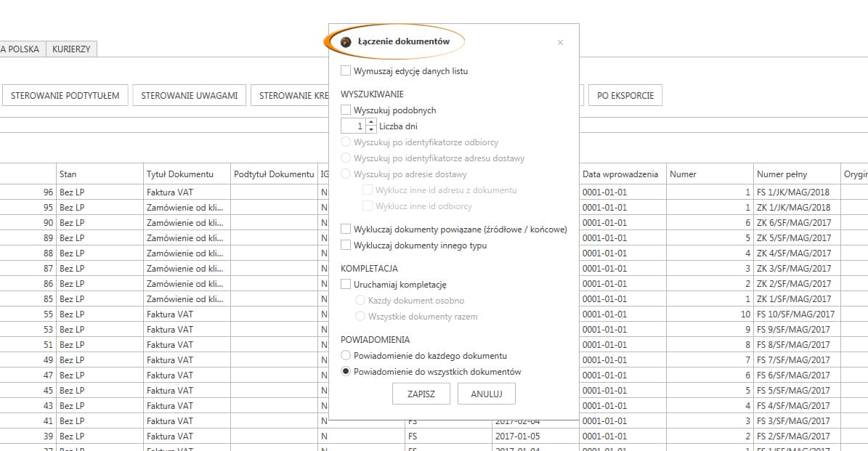Enable Wymuszaj edycję danych listu checkbox
Screen dimensions: 868x451
click(x=346, y=71)
